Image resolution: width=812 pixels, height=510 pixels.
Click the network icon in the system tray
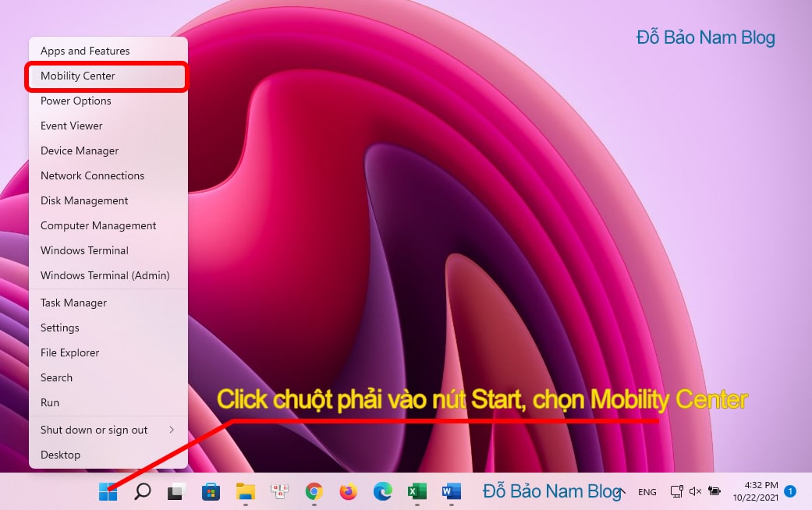coord(677,491)
